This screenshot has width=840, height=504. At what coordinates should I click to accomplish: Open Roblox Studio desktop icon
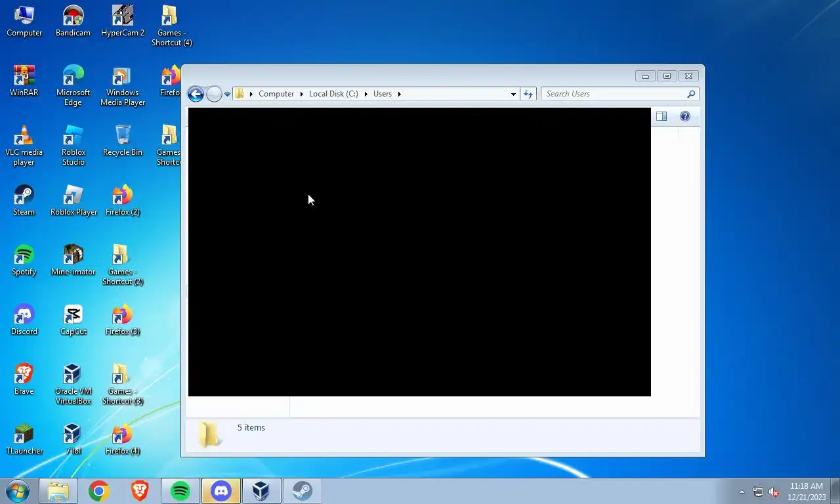click(x=73, y=145)
